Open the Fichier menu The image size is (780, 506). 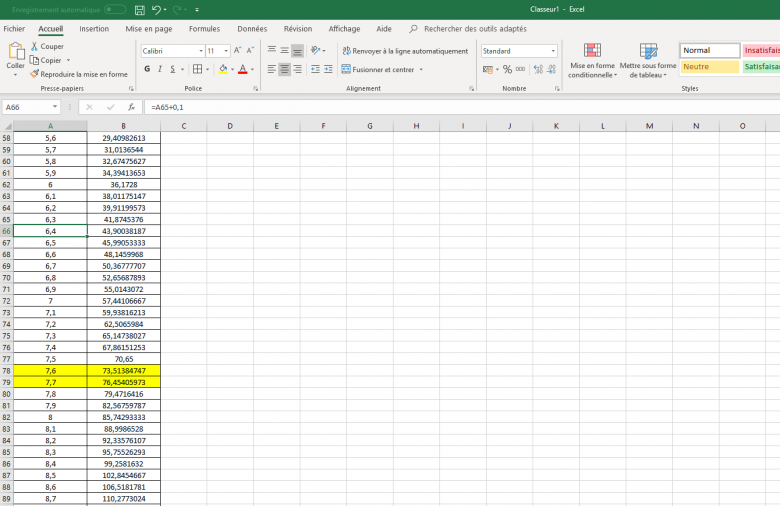tap(14, 29)
